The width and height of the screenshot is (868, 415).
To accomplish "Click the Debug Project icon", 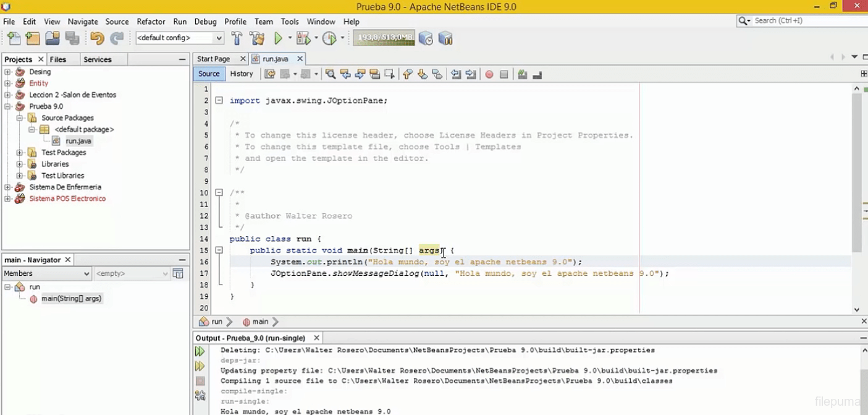I will coord(303,38).
